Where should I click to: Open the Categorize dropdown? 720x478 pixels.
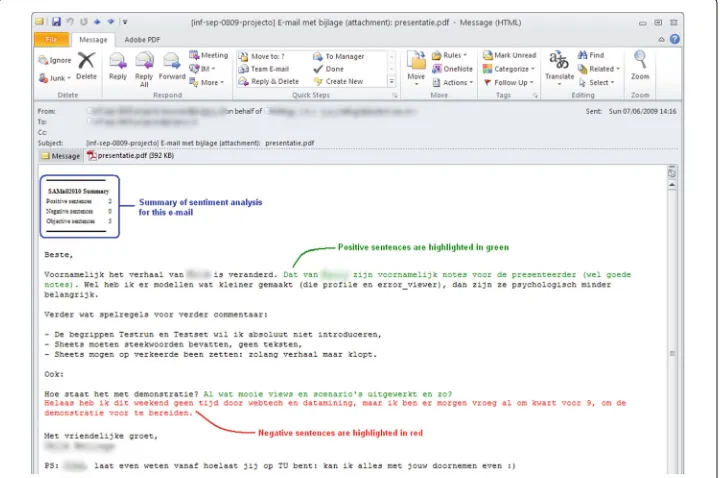pyautogui.click(x=509, y=69)
